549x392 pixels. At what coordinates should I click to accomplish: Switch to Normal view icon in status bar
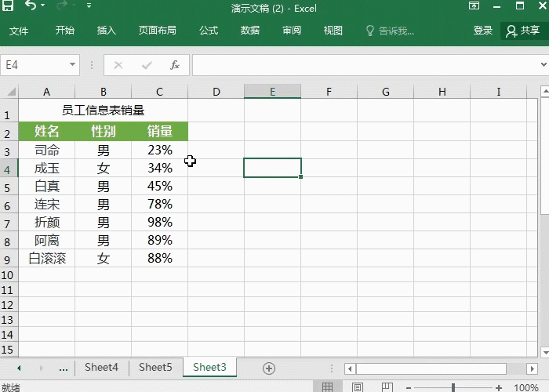point(327,387)
